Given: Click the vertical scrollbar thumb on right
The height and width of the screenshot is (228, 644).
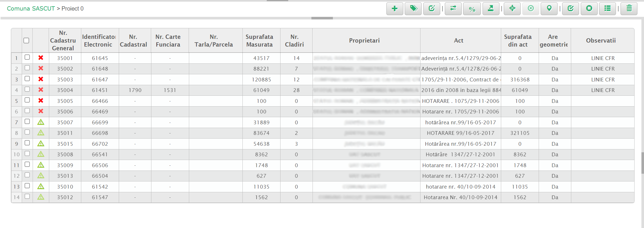Looking at the screenshot, I should [x=642, y=163].
